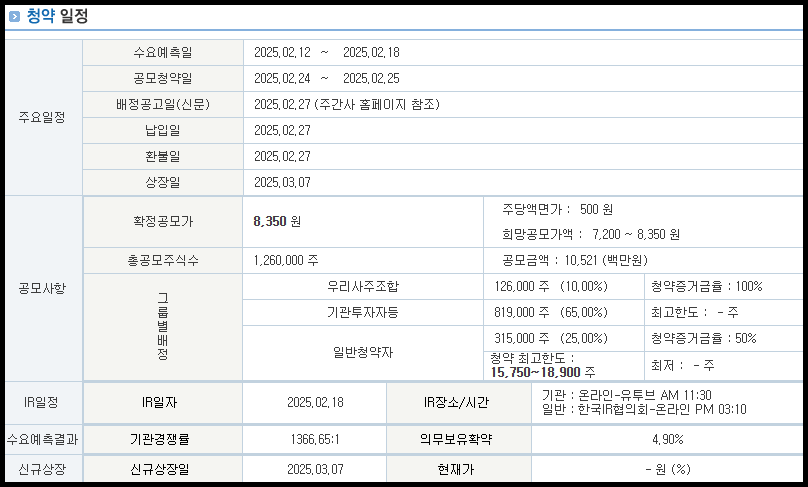The height and width of the screenshot is (487, 808).
Task: Click subscription start date 2025.02.24
Action: coord(282,78)
